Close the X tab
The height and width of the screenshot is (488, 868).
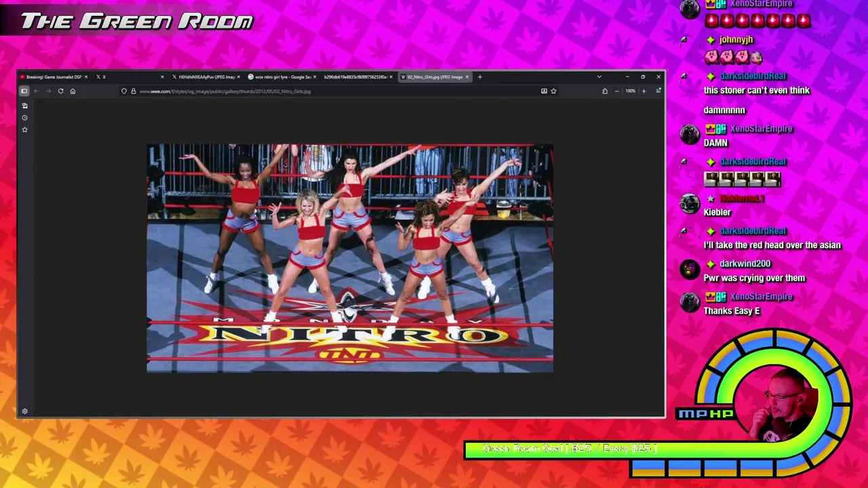[x=162, y=77]
